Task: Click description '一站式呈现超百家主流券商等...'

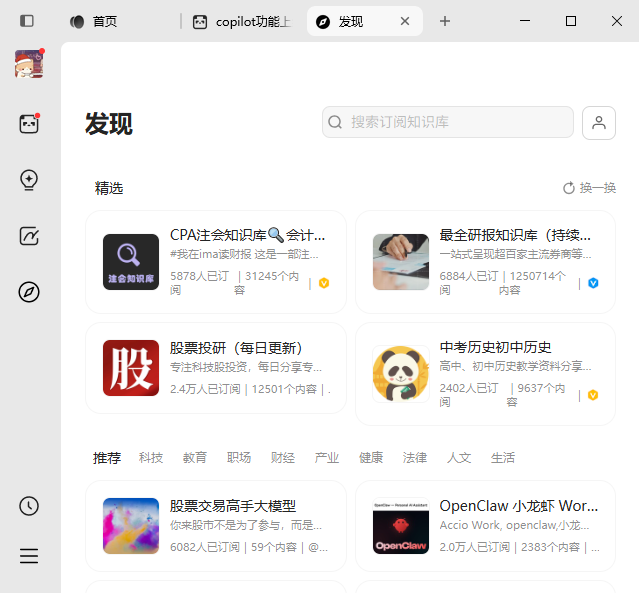Action: click(x=515, y=254)
